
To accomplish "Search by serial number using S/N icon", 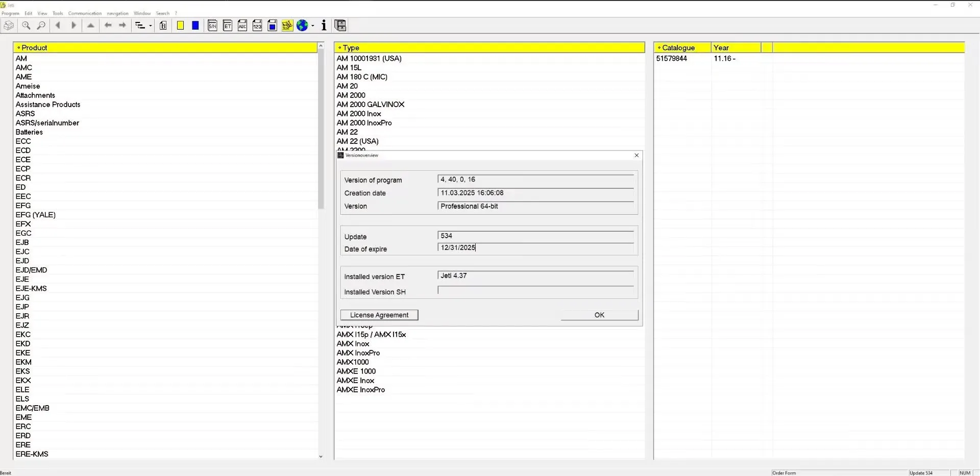I will pyautogui.click(x=213, y=25).
